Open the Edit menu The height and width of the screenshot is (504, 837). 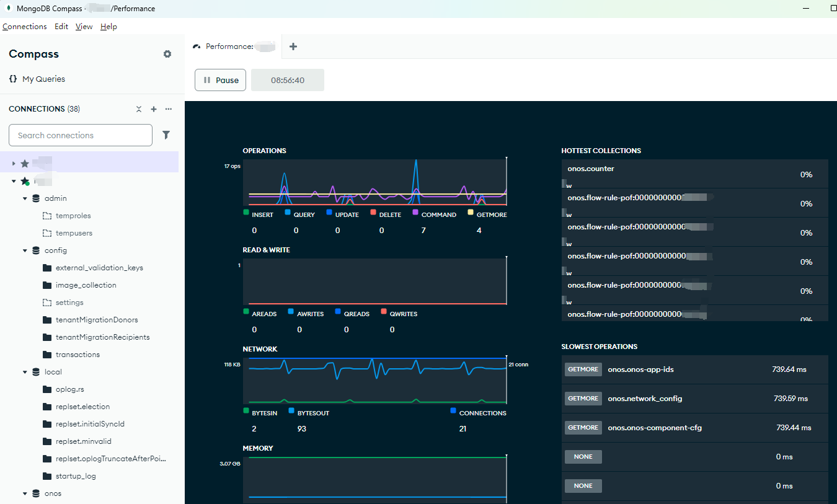[x=61, y=27]
